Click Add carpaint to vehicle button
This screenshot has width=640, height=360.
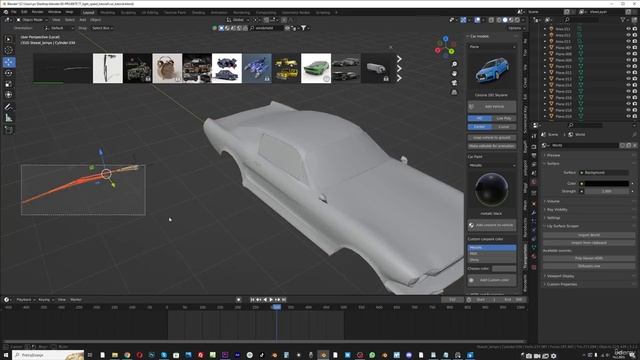(x=492, y=225)
